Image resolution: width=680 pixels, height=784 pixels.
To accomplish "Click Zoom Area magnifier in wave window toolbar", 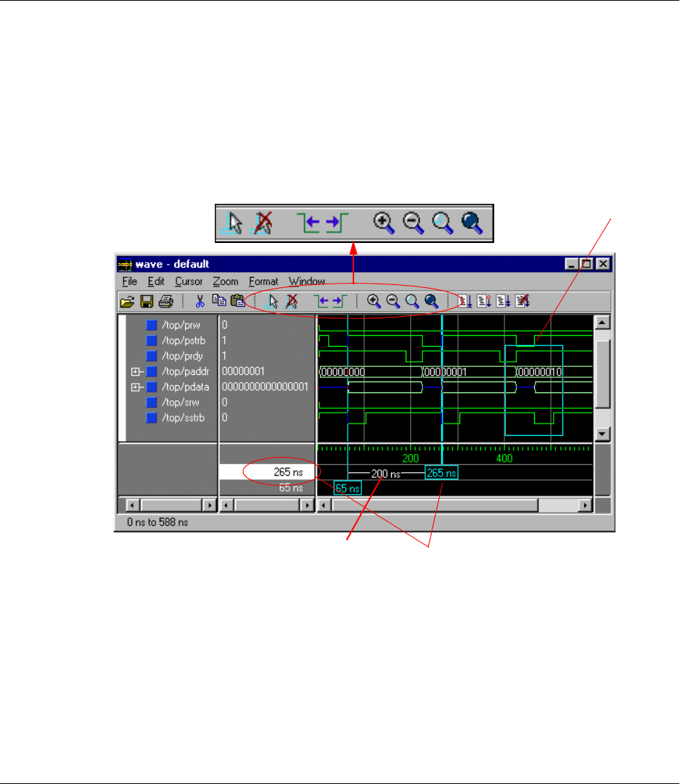I will 412,301.
